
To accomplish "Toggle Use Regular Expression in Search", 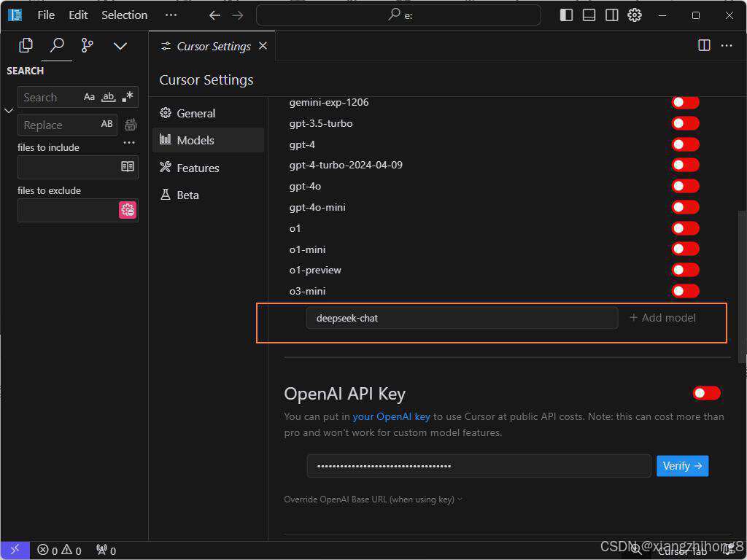I will [x=127, y=97].
